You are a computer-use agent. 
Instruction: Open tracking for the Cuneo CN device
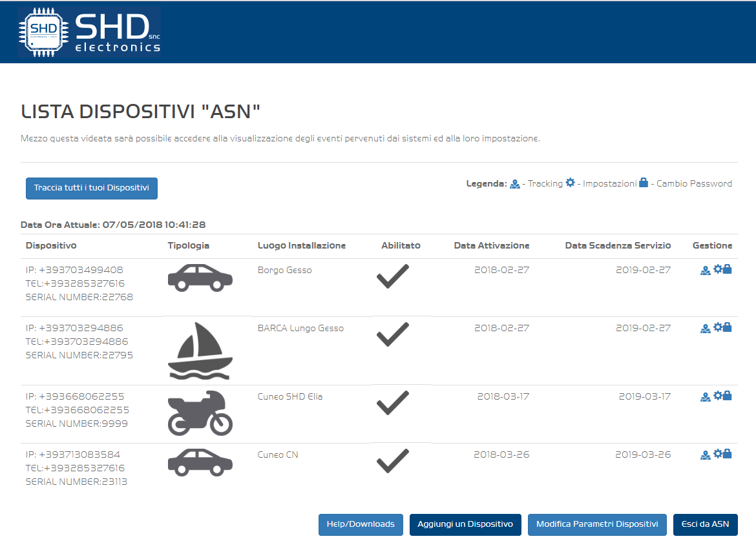pos(705,455)
